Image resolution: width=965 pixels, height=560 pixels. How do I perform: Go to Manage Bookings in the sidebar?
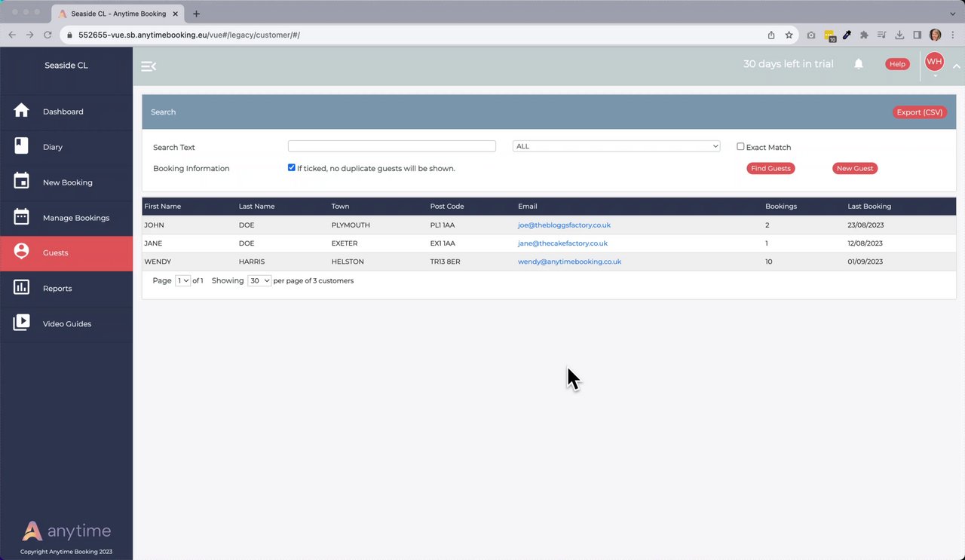pyautogui.click(x=66, y=217)
